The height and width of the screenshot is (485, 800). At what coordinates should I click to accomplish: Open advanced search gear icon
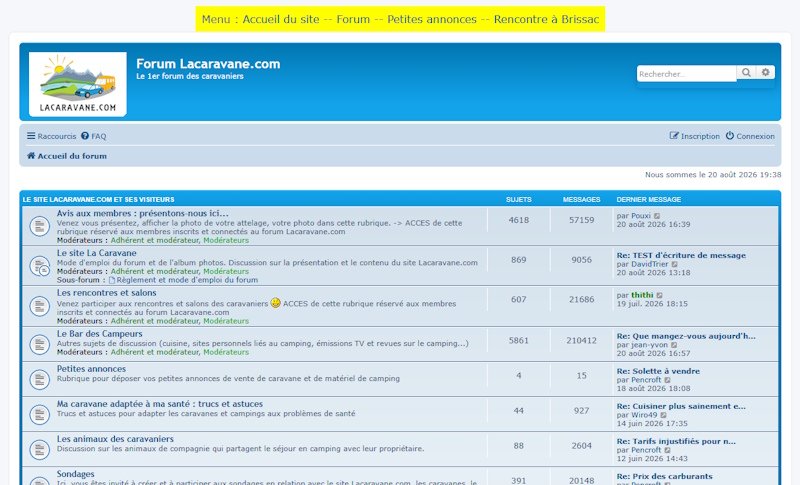click(765, 72)
